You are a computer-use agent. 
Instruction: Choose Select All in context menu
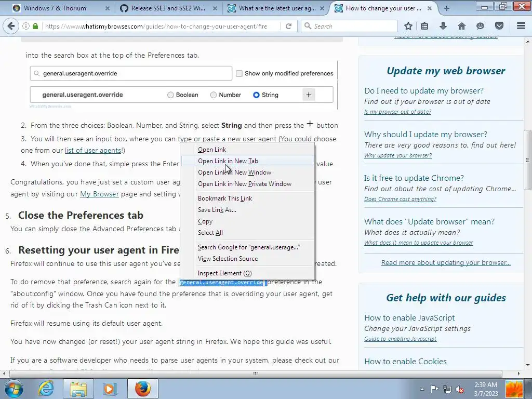248,233
